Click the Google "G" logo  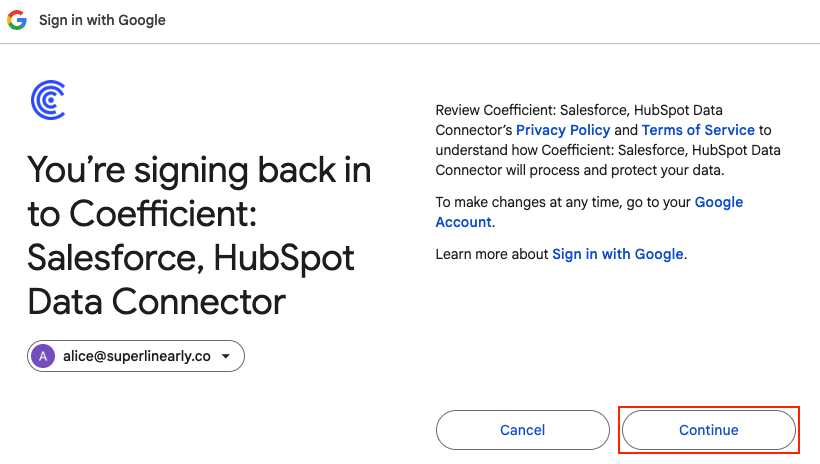click(x=17, y=20)
